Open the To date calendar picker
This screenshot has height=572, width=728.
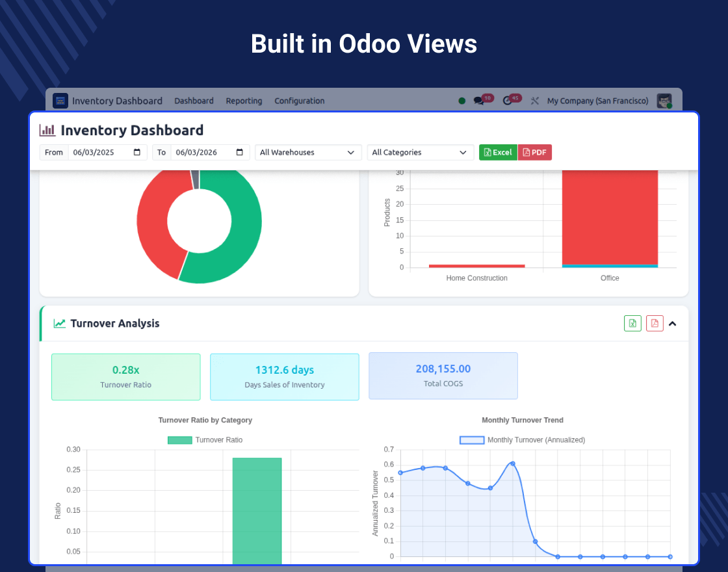point(240,152)
